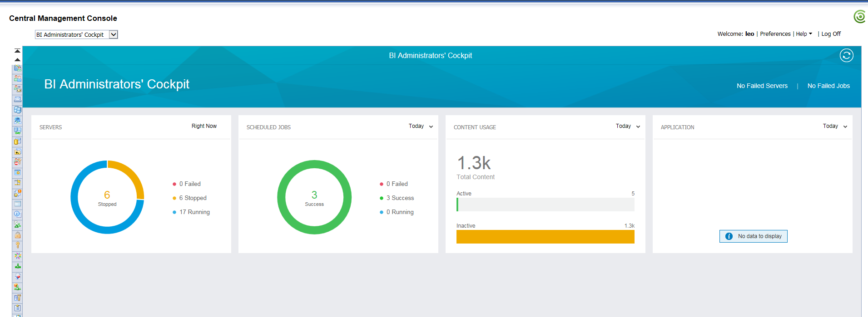Open the golden key sidebar icon
868x317 pixels.
pyautogui.click(x=17, y=245)
